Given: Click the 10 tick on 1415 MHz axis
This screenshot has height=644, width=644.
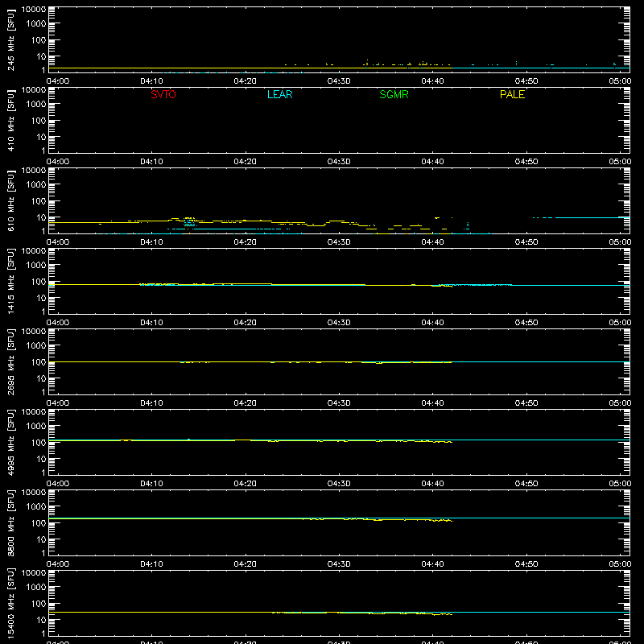Looking at the screenshot, I should tap(41, 298).
